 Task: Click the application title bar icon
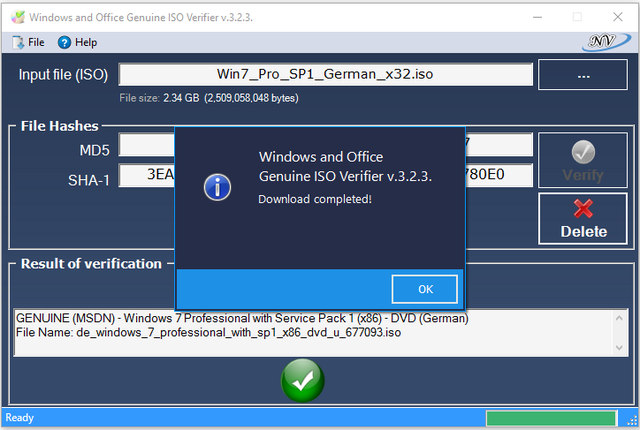coord(18,17)
